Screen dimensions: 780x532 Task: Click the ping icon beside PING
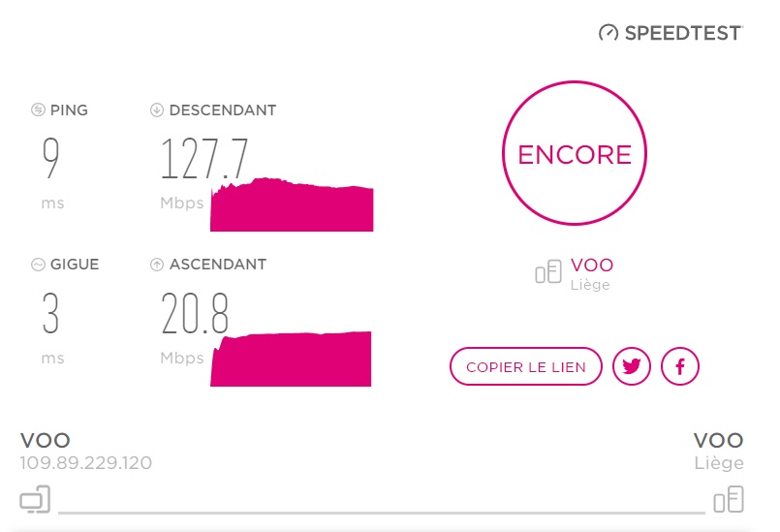click(x=39, y=110)
